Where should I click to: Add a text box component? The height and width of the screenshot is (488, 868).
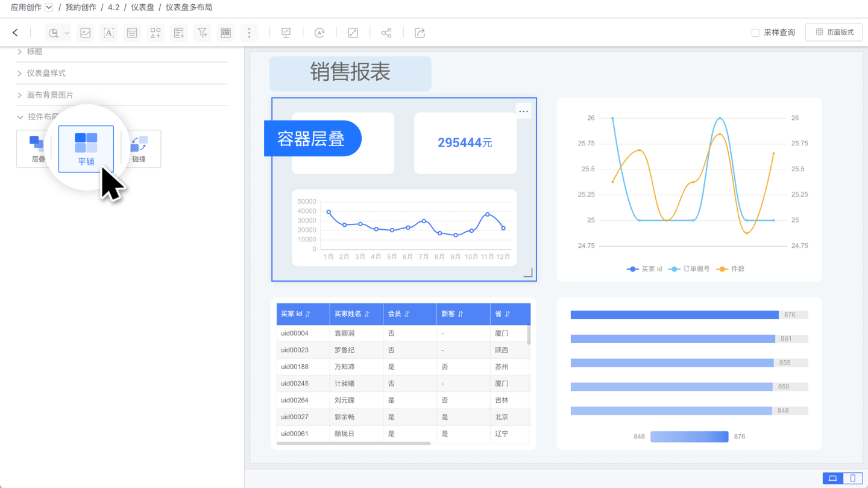(108, 33)
